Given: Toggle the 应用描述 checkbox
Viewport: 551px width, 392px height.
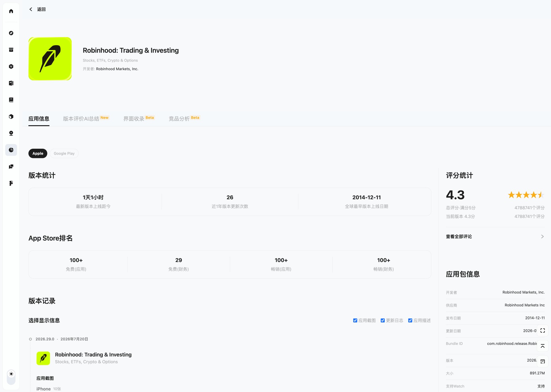Looking at the screenshot, I should [x=410, y=321].
